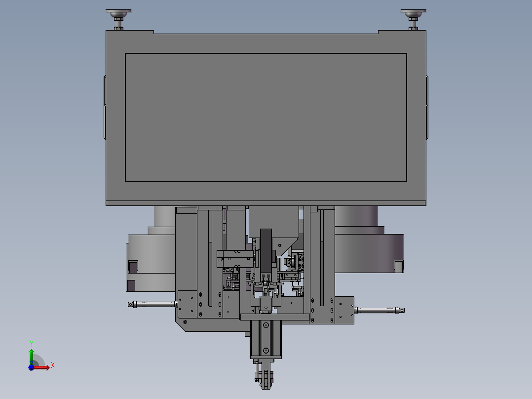Select the large inner rectangular panel of the frame
Viewport: 532px width, 399px height.
(x=266, y=117)
